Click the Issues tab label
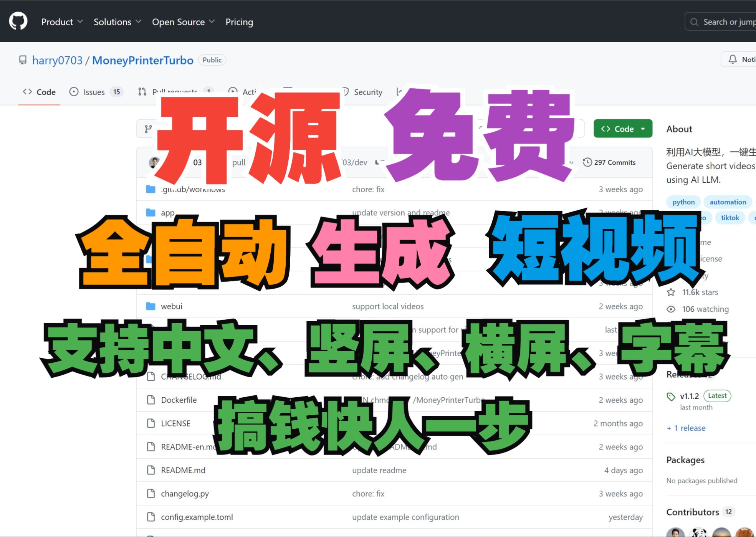The image size is (756, 537). click(94, 92)
